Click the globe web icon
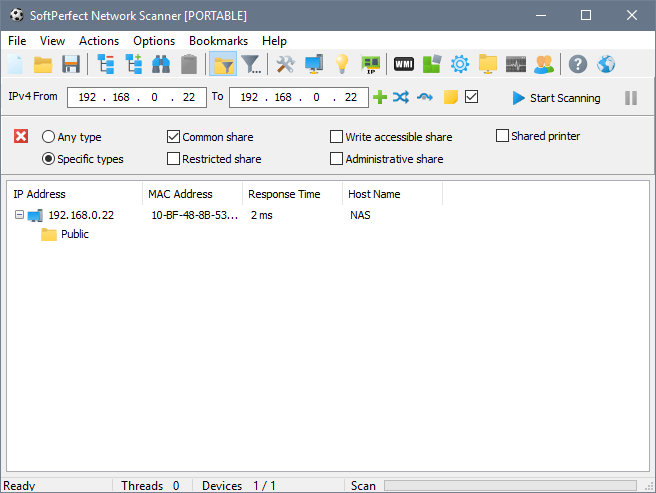 pyautogui.click(x=606, y=64)
